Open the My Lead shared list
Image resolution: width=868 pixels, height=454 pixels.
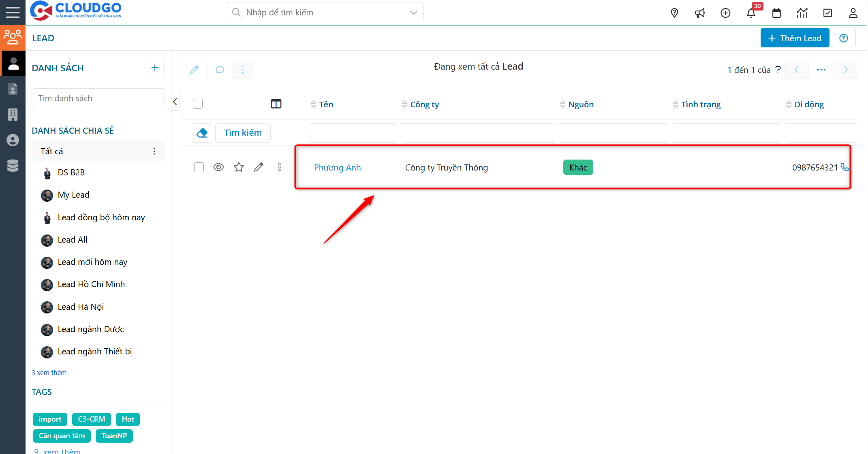click(x=73, y=194)
